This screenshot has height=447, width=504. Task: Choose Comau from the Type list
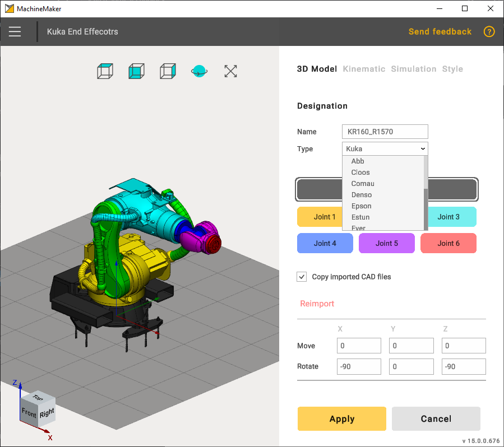pos(363,184)
